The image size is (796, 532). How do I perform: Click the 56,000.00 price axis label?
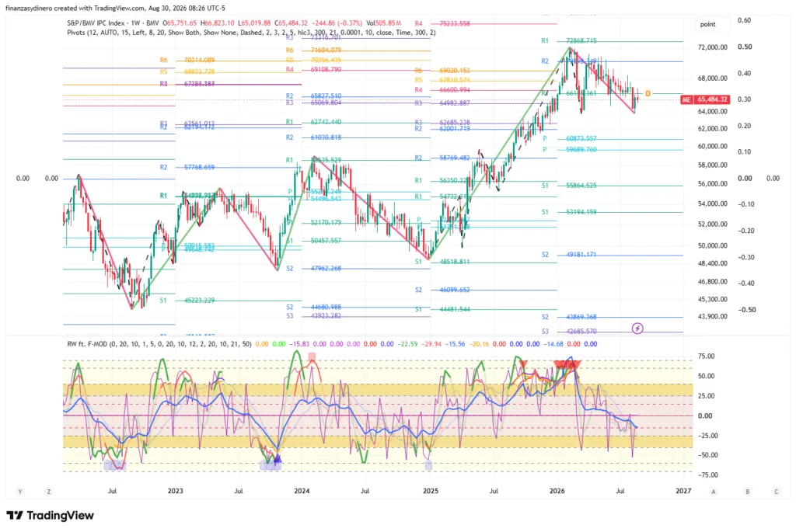(713, 184)
